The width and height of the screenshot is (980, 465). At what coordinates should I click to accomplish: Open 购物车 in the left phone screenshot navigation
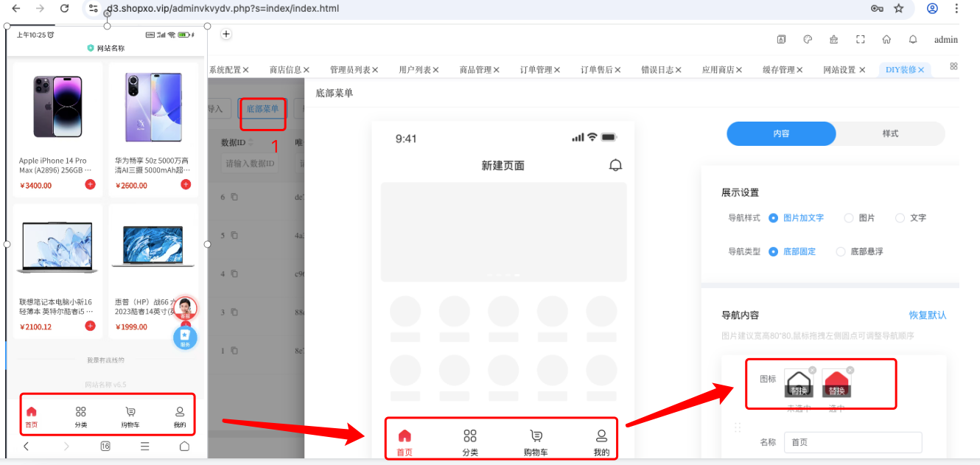coord(130,417)
